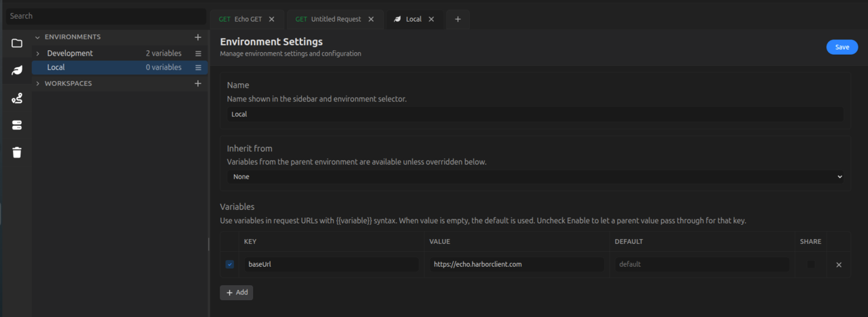Image resolution: width=868 pixels, height=317 pixels.
Task: Collapse the Environments section
Action: coord(38,37)
